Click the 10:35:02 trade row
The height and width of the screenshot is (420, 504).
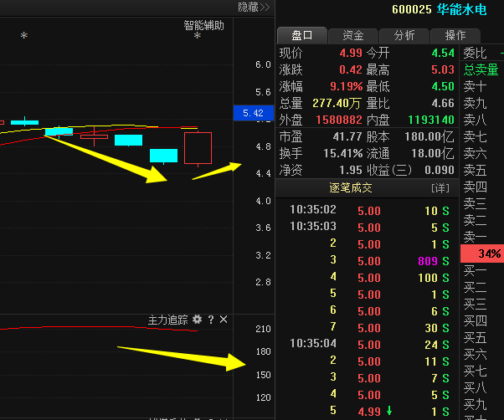pos(369,210)
